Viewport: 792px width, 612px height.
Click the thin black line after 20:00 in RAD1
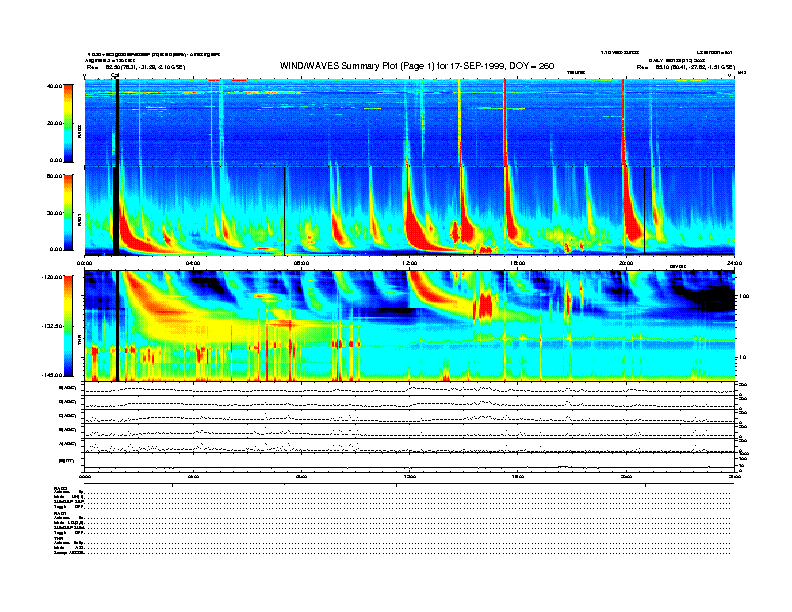coord(645,211)
